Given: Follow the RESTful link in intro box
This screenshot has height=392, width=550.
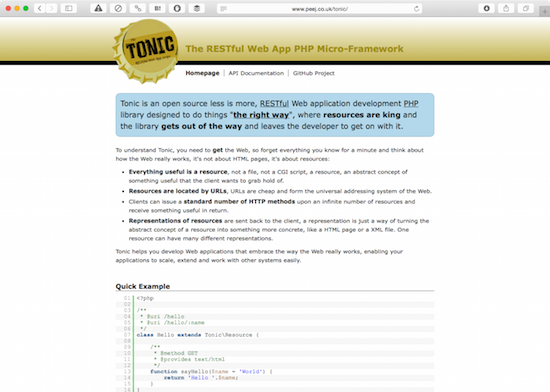Looking at the screenshot, I should pos(274,103).
